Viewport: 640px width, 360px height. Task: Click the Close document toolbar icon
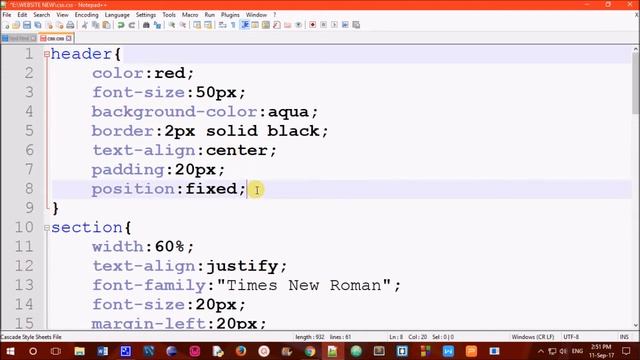[x=49, y=25]
